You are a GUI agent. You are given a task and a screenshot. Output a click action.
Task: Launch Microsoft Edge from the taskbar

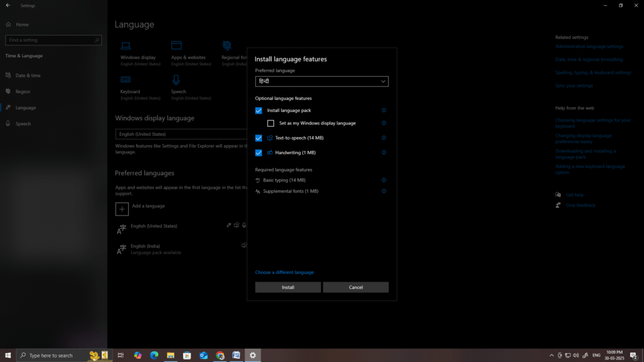[x=154, y=356]
